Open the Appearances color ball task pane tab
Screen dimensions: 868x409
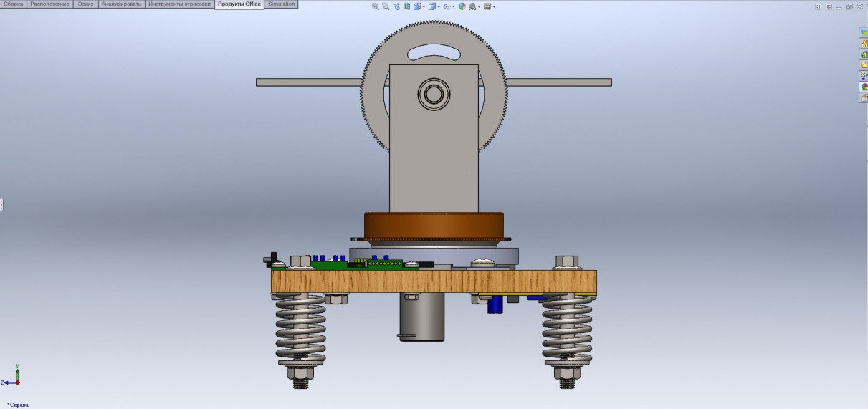(864, 87)
